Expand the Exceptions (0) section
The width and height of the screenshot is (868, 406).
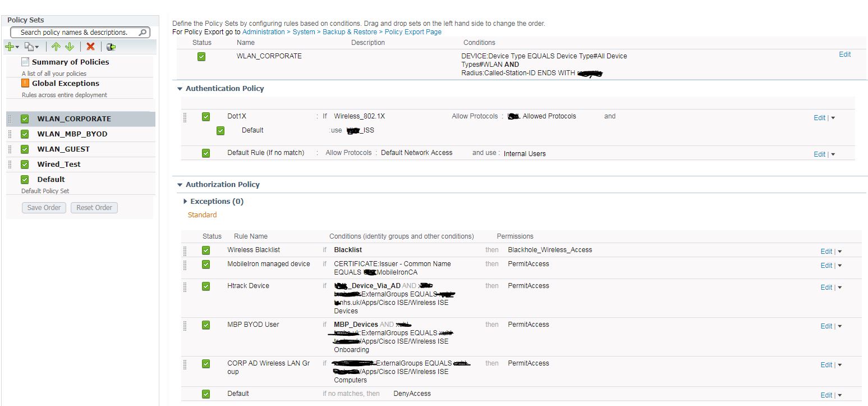click(186, 201)
